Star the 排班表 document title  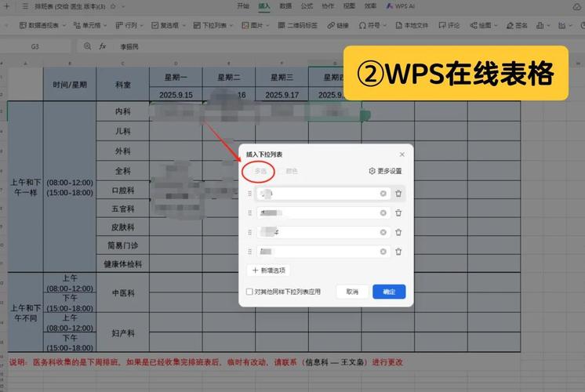113,6
